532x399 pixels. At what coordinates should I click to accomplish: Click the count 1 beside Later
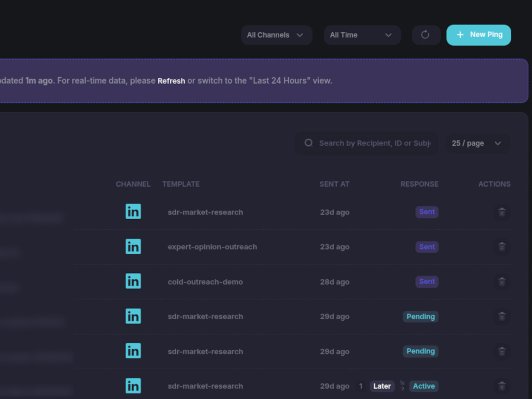tap(361, 386)
